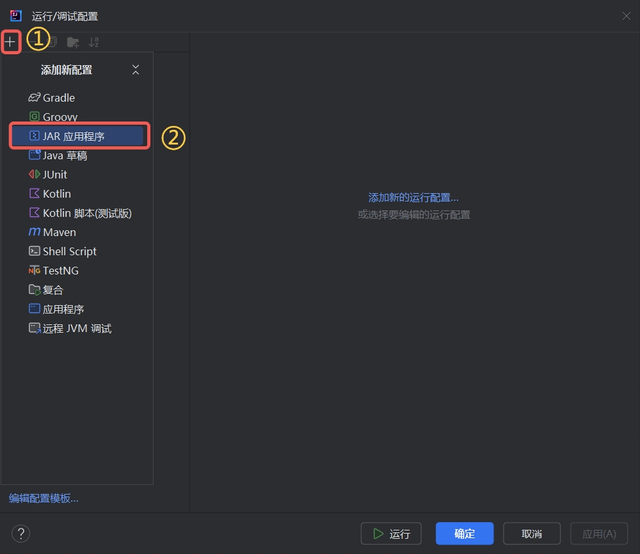Choose Java 草稿 configuration

78,155
